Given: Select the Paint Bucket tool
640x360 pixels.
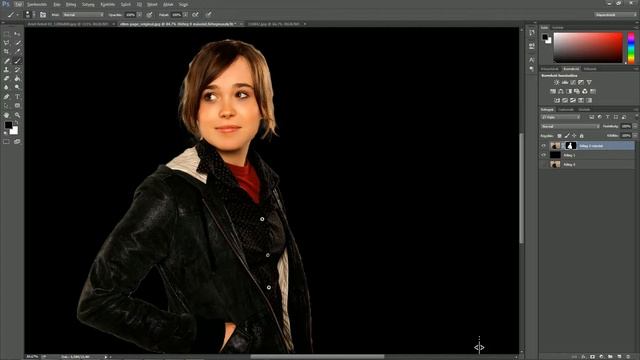Looking at the screenshot, I should coord(17,78).
